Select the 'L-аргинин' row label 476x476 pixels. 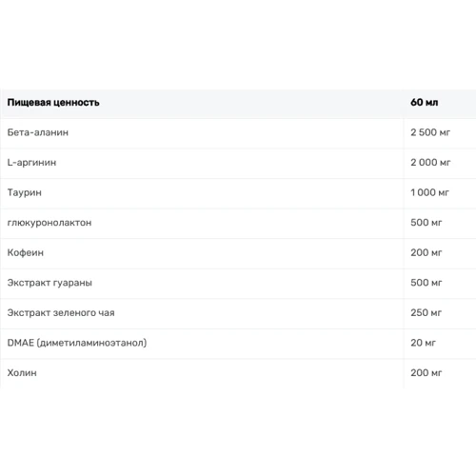(x=31, y=163)
